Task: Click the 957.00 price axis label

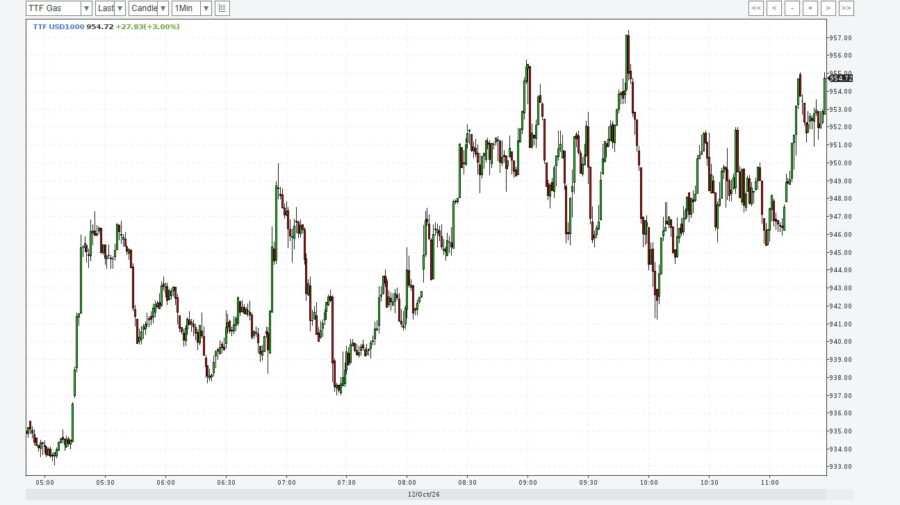Action: pos(840,38)
